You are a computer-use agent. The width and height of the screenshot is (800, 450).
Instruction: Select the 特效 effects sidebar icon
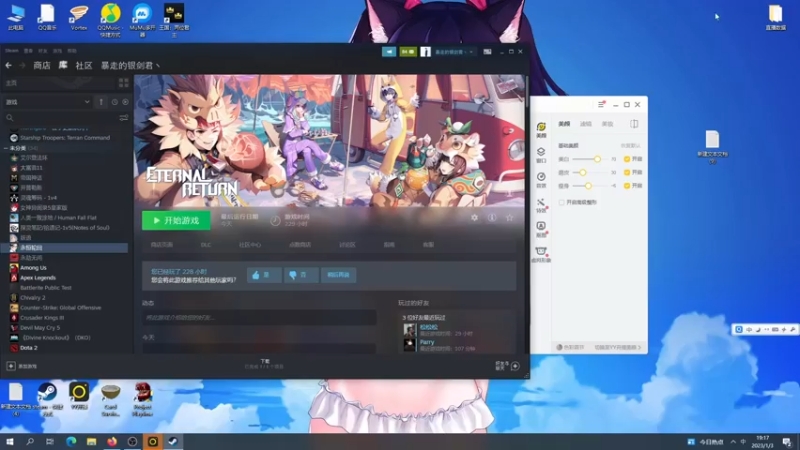click(x=541, y=205)
